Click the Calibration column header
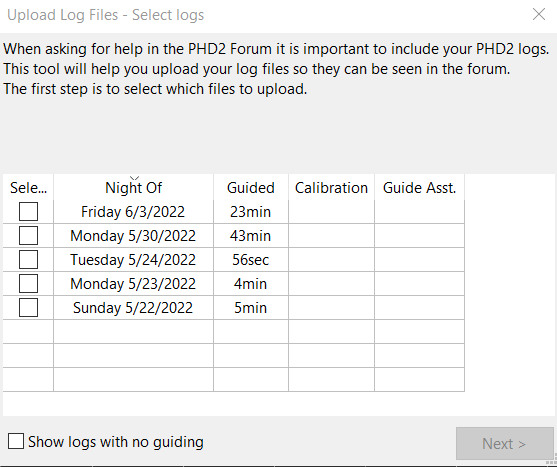This screenshot has height=467, width=557. tap(331, 187)
